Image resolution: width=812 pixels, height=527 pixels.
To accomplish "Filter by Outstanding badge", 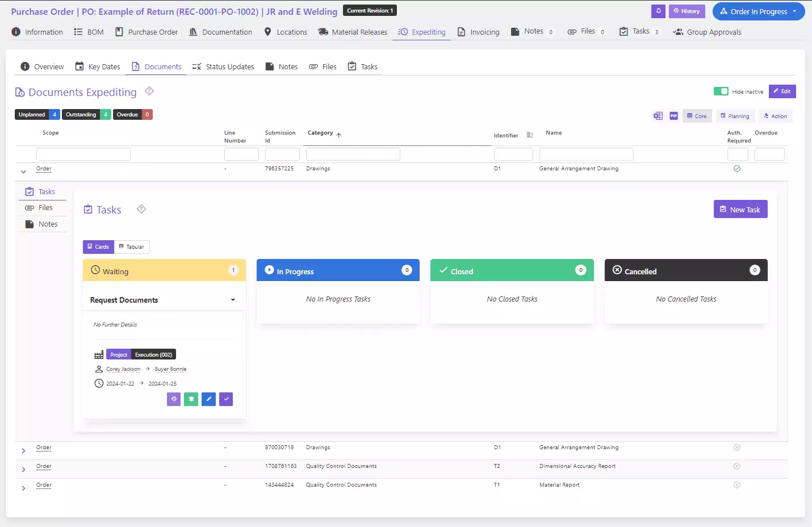I will point(86,114).
